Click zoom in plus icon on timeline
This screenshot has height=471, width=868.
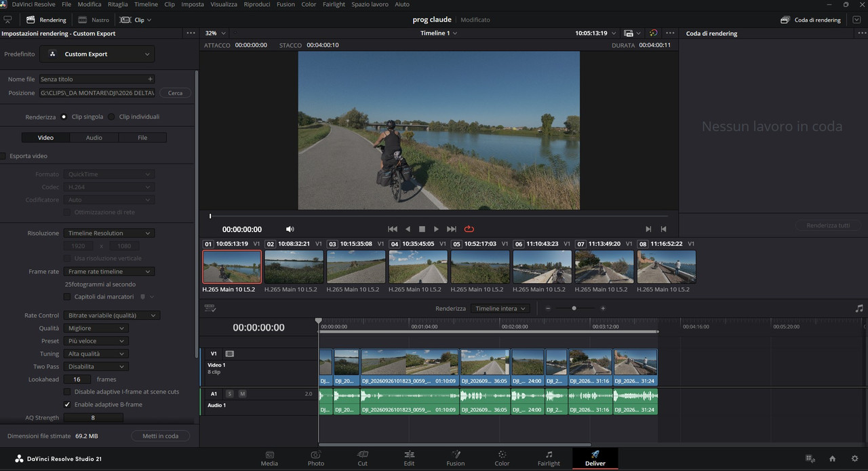603,308
